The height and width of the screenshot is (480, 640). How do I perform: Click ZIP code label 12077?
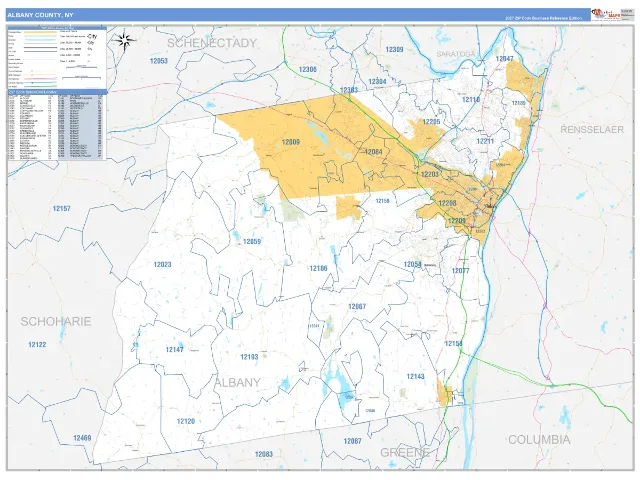click(x=460, y=271)
